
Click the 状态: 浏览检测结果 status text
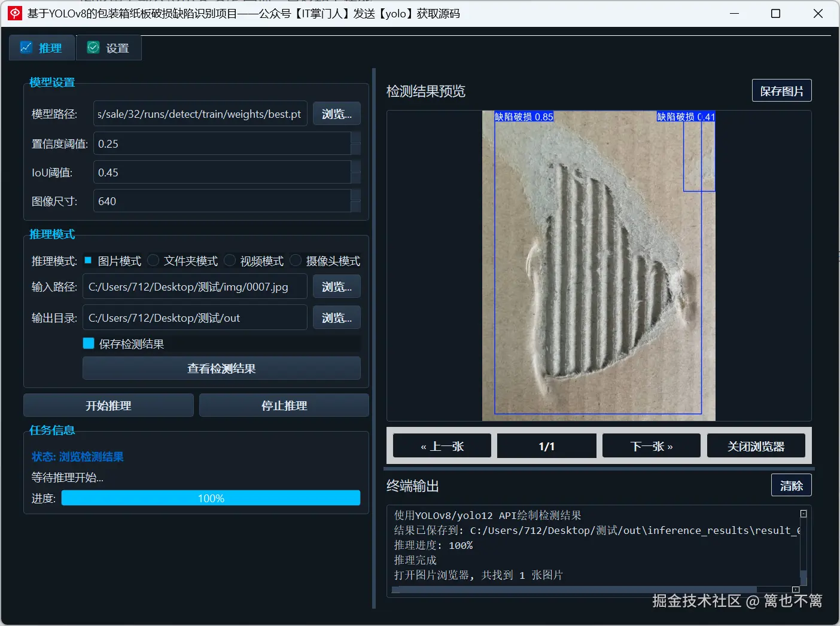78,456
